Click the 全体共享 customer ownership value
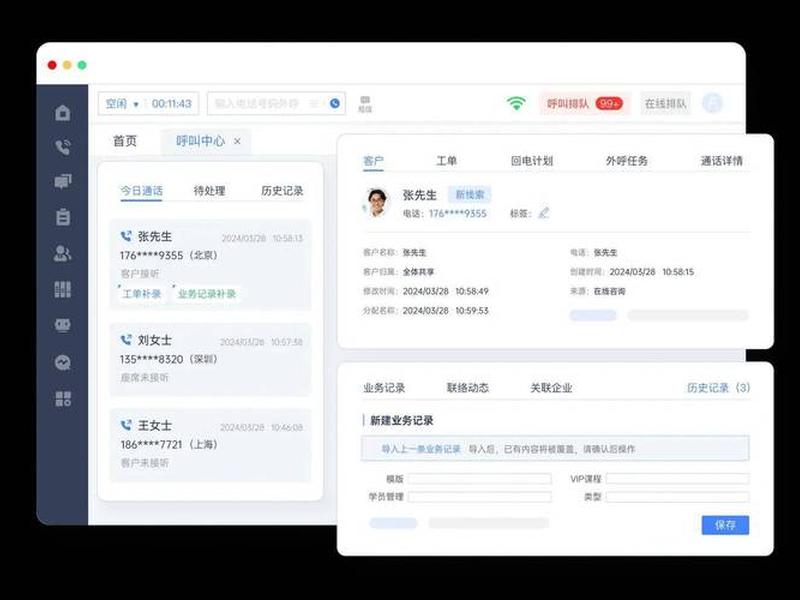 point(418,272)
